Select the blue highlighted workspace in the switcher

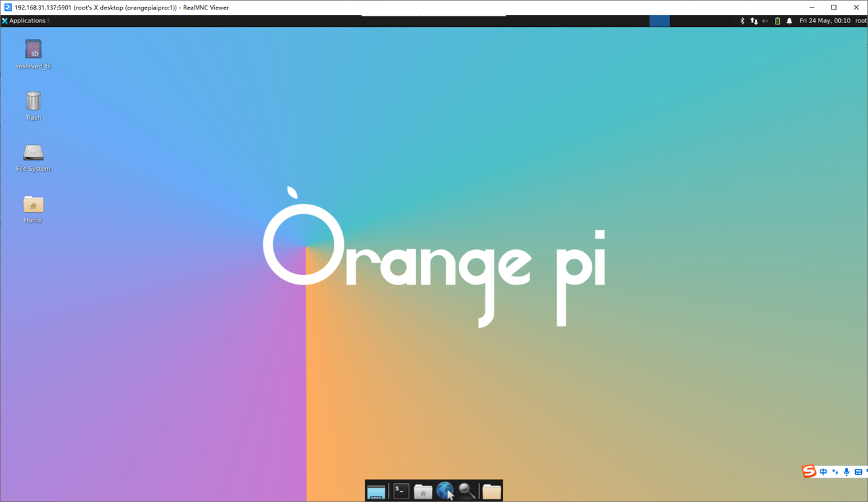point(659,21)
